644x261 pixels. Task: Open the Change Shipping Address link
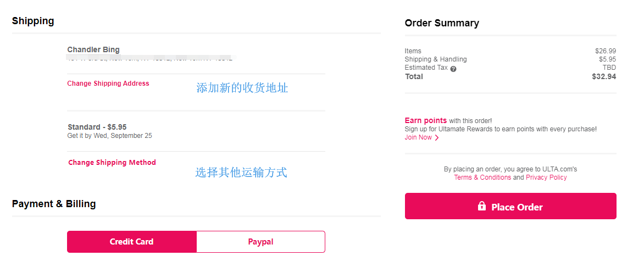(108, 84)
